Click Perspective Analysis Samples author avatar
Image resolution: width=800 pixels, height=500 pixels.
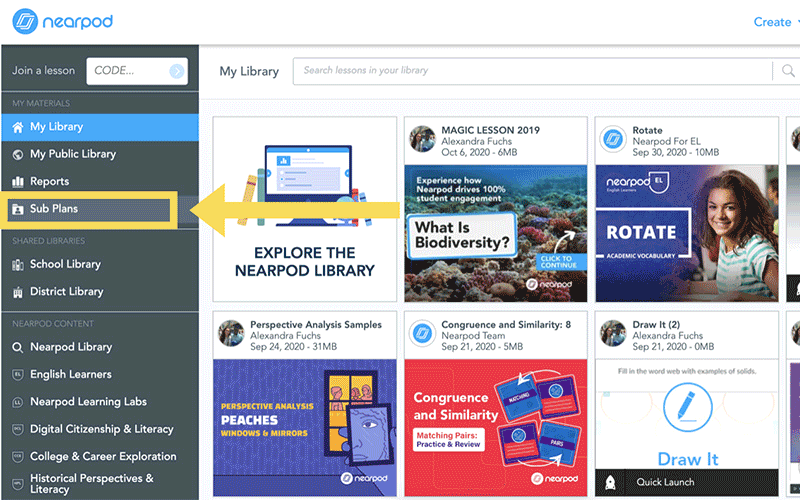tap(231, 333)
